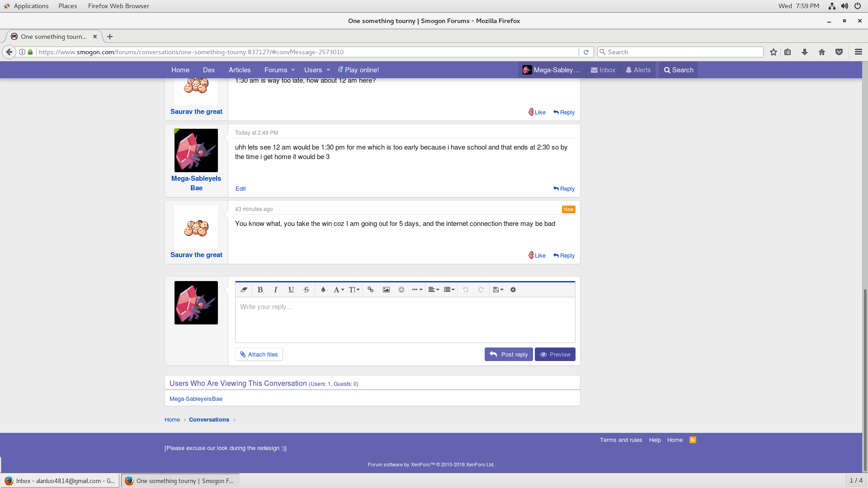Click the Attach files button

[259, 354]
